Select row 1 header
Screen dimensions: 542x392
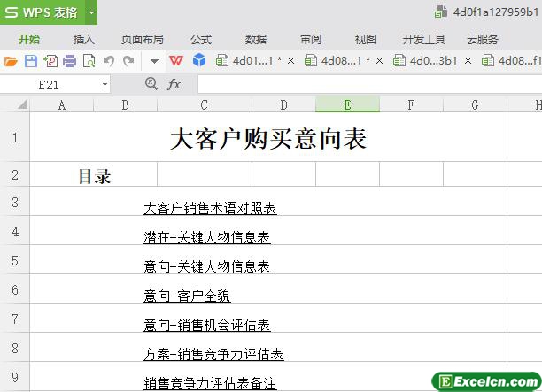tap(15, 137)
